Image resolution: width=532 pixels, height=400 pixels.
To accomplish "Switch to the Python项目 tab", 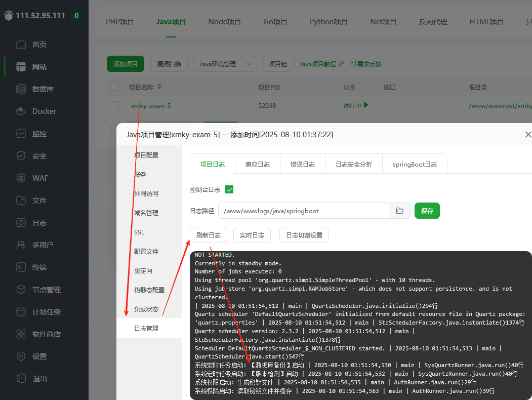I will pos(329,22).
